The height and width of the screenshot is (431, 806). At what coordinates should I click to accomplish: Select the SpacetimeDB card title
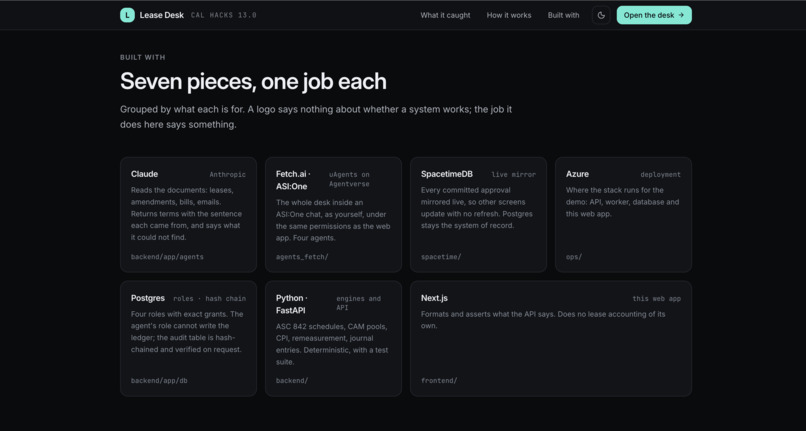pos(447,174)
